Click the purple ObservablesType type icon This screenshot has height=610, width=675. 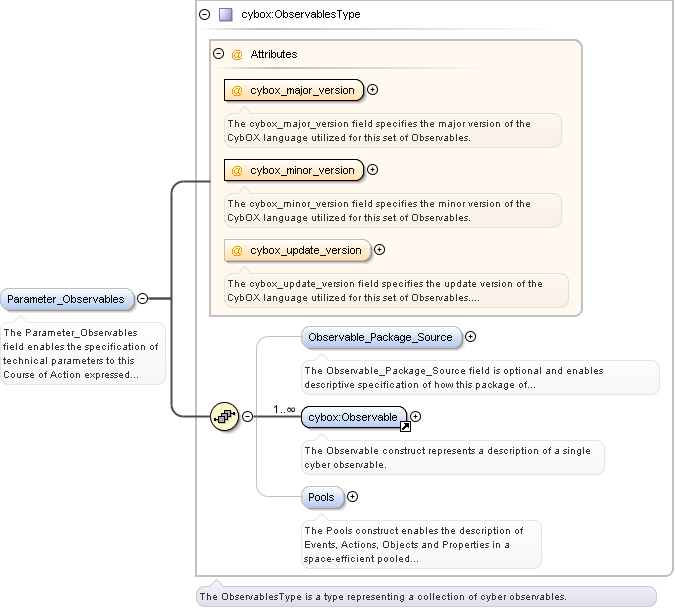226,15
